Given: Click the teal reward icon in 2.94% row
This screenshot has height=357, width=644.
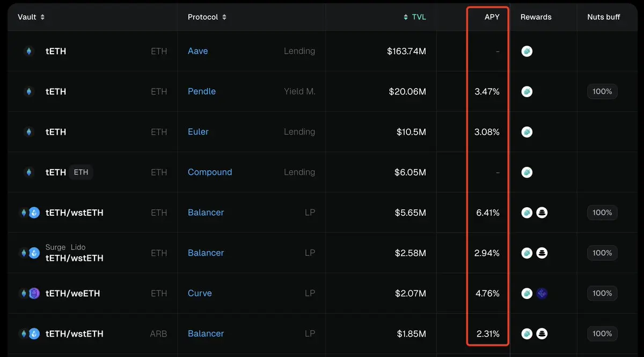Looking at the screenshot, I should [527, 253].
